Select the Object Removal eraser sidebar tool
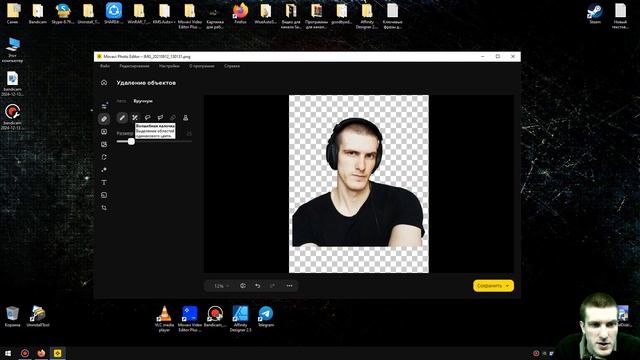 click(x=104, y=119)
